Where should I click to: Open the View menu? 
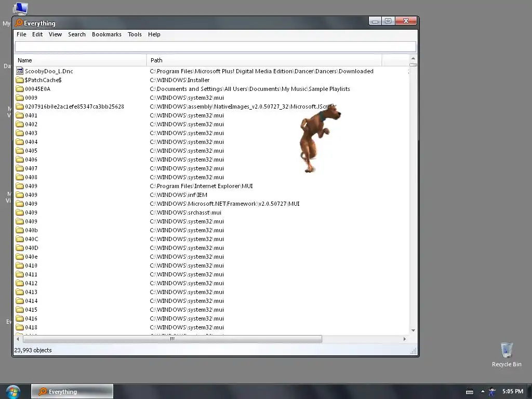[55, 34]
